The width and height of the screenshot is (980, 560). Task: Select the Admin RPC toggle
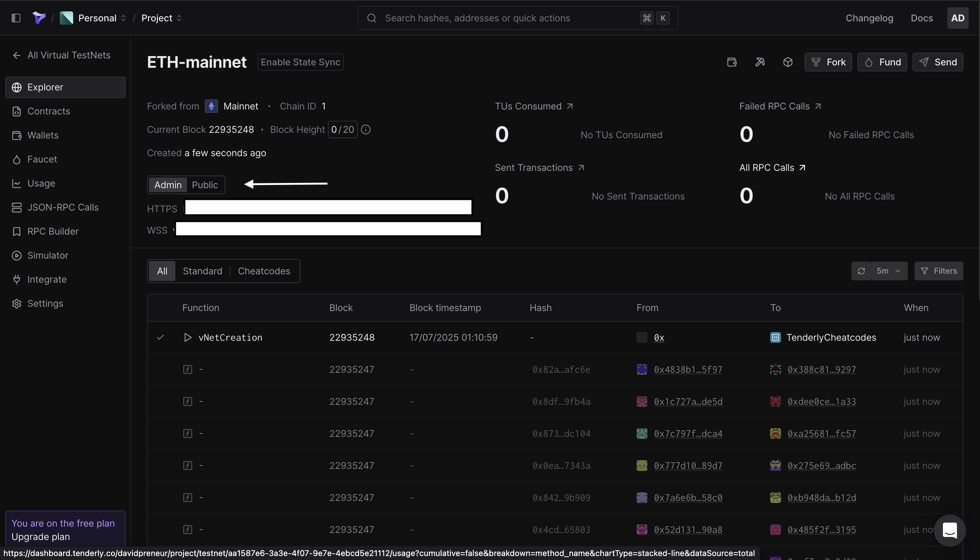point(168,185)
